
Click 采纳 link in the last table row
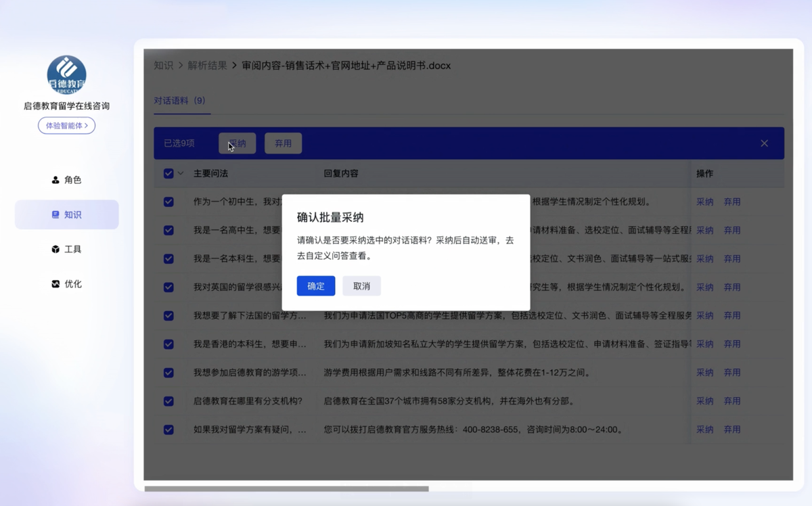pyautogui.click(x=704, y=430)
